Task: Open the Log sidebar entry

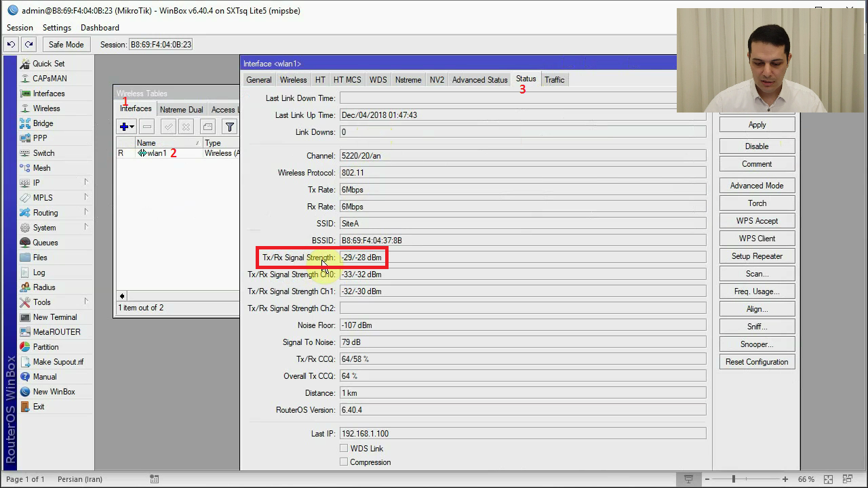Action: (x=39, y=272)
